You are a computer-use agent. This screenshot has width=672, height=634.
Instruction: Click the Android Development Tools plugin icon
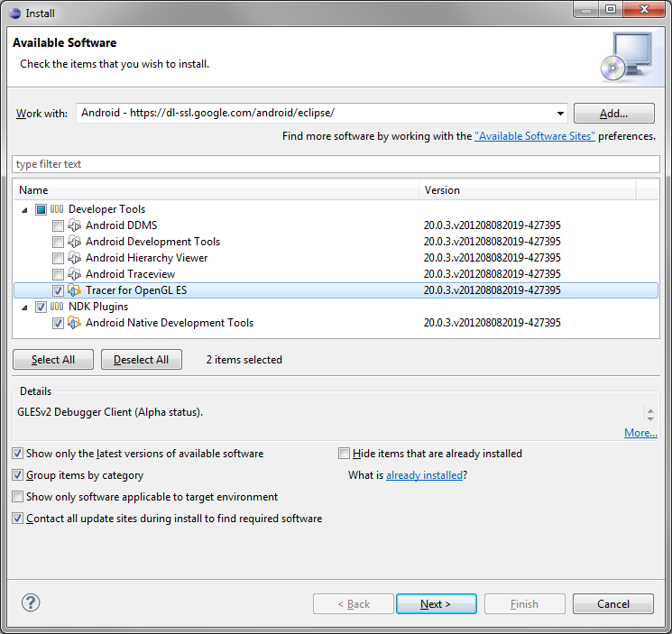coord(75,242)
